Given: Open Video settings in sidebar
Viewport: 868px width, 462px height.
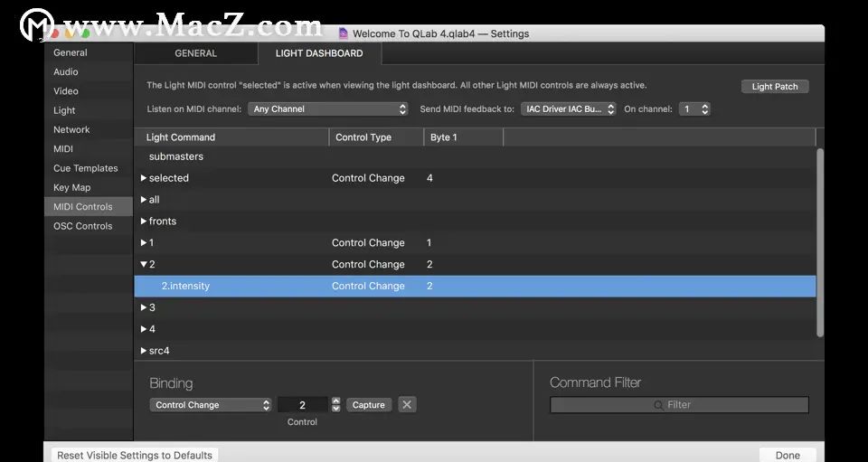Looking at the screenshot, I should coord(65,91).
